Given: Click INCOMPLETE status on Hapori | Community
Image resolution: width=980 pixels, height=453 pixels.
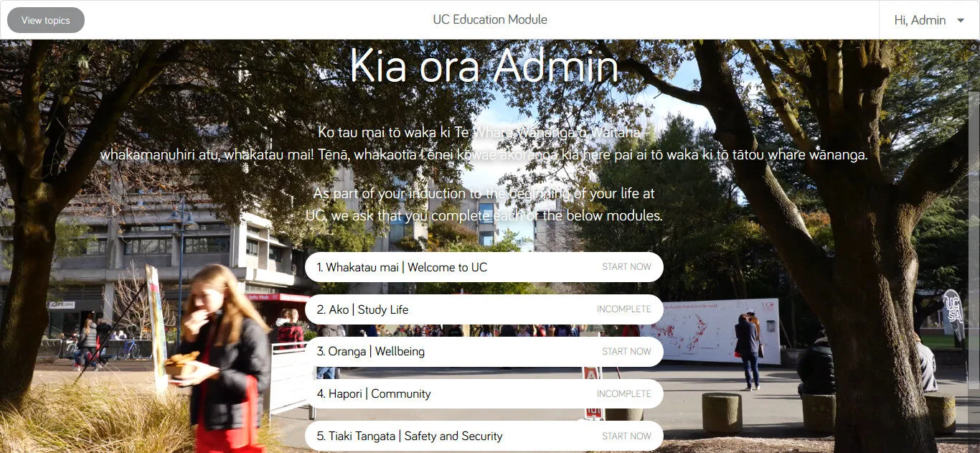Looking at the screenshot, I should [624, 394].
